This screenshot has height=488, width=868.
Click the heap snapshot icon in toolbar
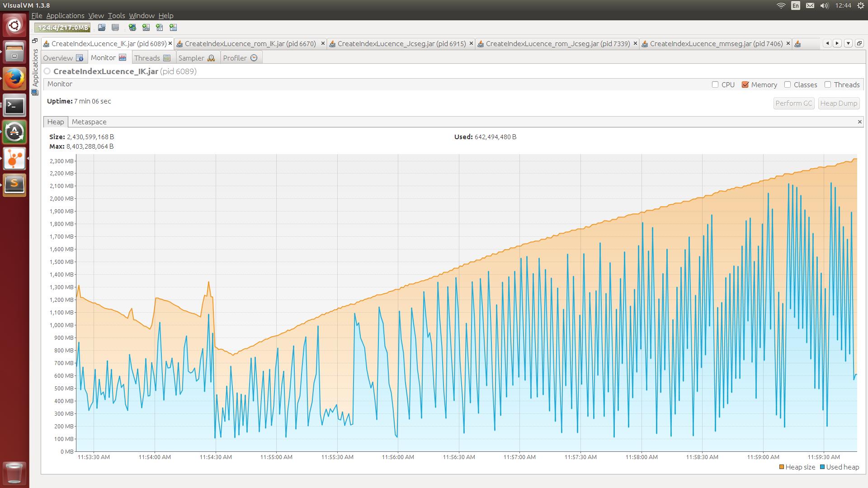click(x=160, y=27)
